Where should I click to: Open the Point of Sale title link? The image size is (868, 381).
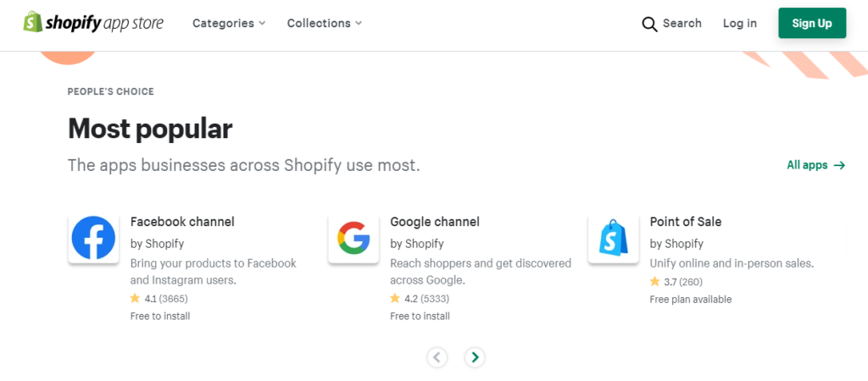coord(685,222)
